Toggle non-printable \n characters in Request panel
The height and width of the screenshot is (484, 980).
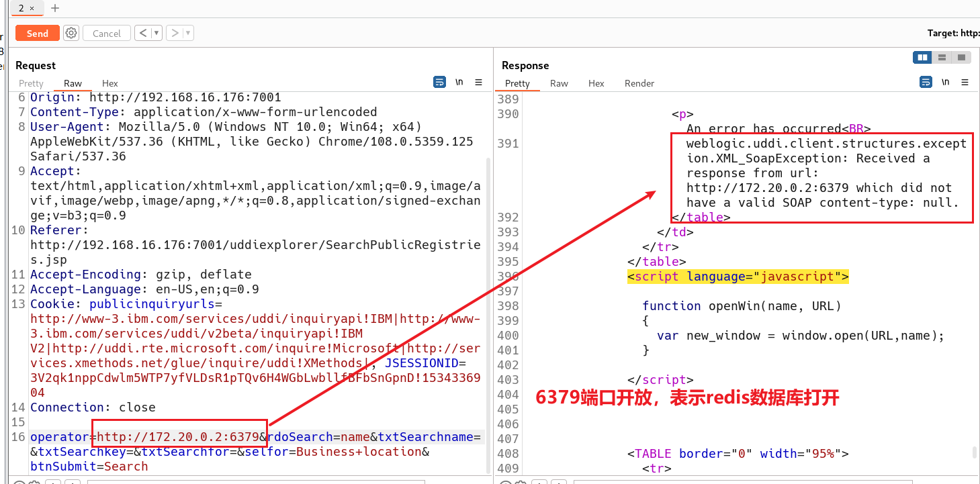click(x=459, y=83)
